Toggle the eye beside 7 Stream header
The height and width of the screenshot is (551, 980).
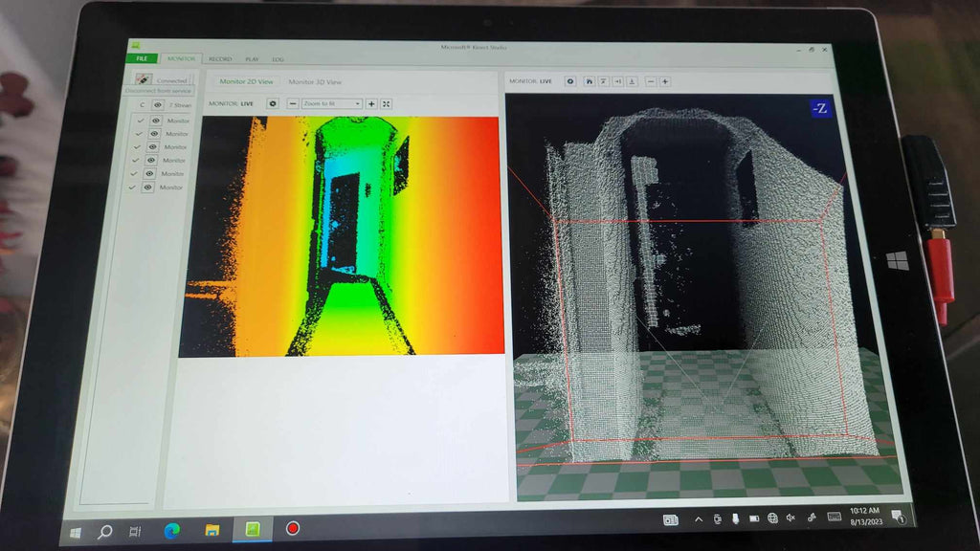[x=158, y=105]
